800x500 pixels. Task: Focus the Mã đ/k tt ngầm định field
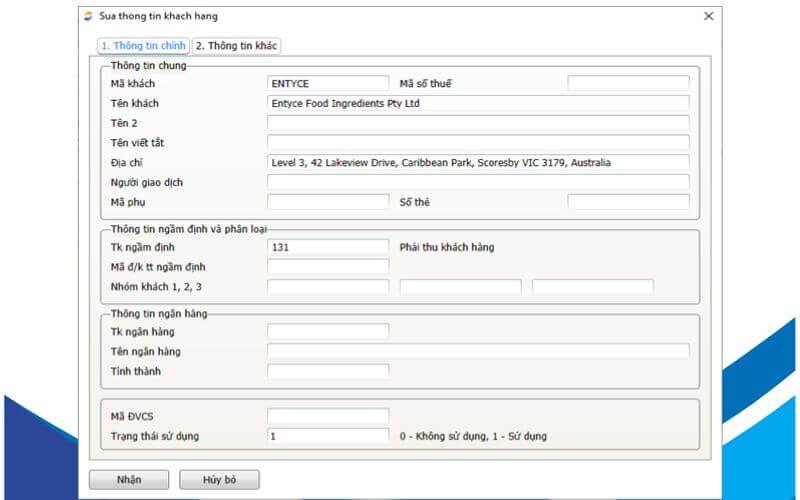click(328, 267)
